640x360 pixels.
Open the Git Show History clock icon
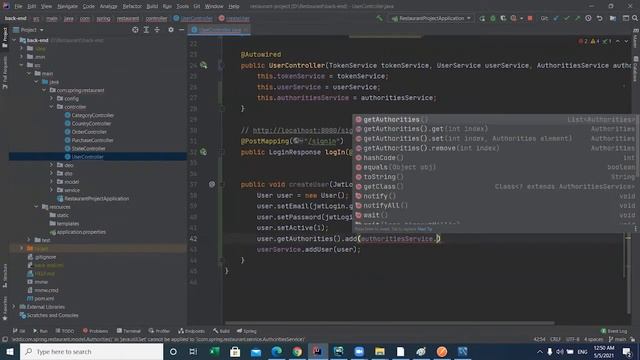click(588, 18)
